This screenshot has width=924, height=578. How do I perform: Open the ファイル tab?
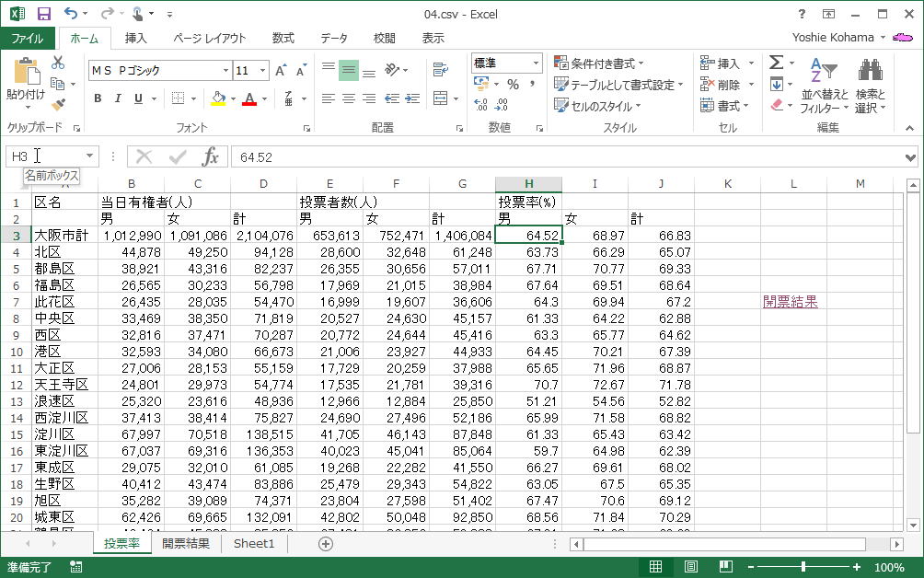coord(28,39)
